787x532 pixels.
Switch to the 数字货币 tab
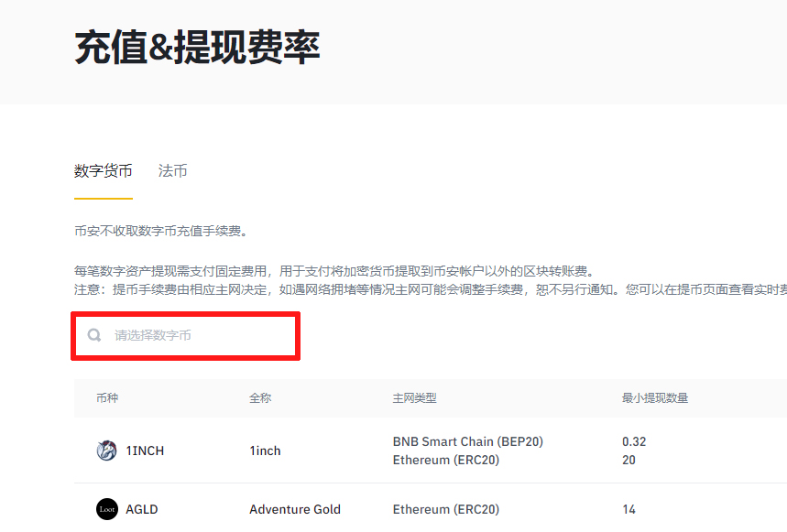pyautogui.click(x=104, y=171)
